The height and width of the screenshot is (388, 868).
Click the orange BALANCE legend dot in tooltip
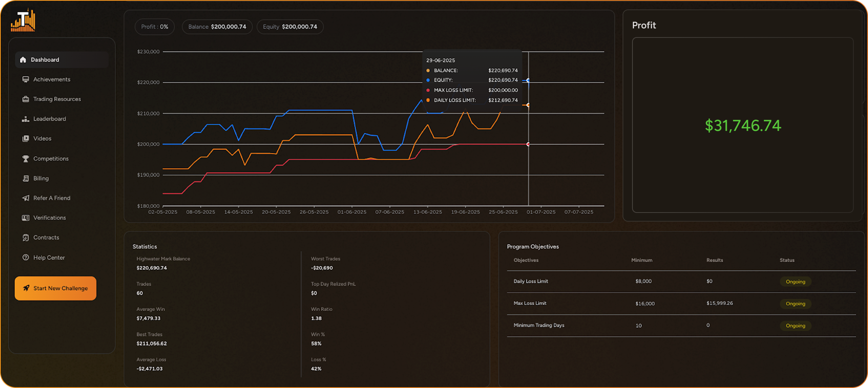(428, 71)
